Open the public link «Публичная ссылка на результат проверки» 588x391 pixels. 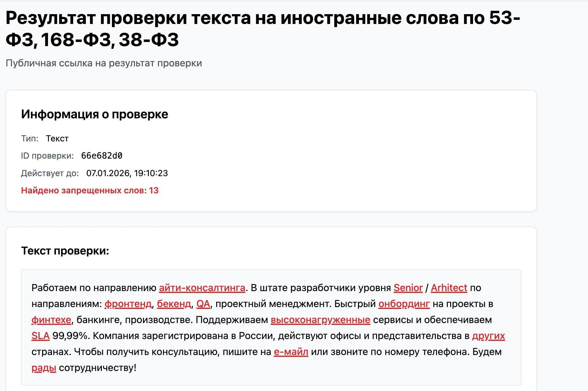103,63
